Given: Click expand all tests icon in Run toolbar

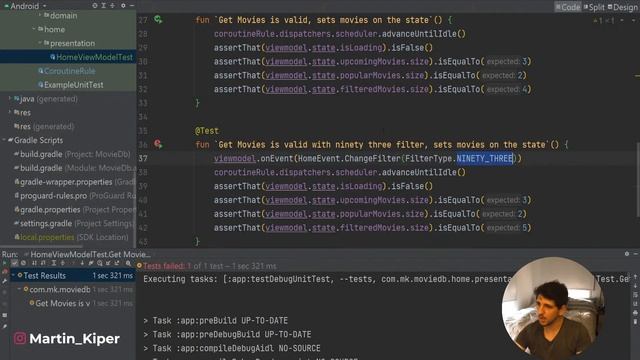Looking at the screenshot, I should 53,263.
